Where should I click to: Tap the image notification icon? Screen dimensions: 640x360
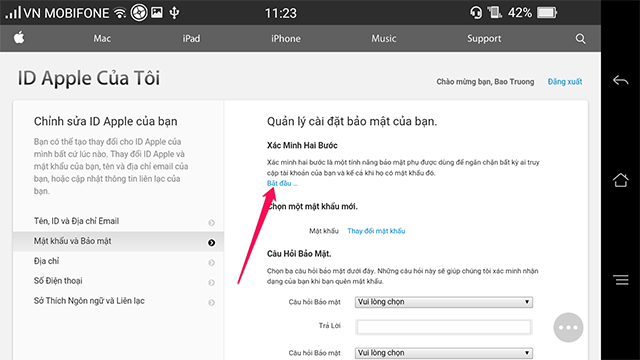pyautogui.click(x=157, y=13)
